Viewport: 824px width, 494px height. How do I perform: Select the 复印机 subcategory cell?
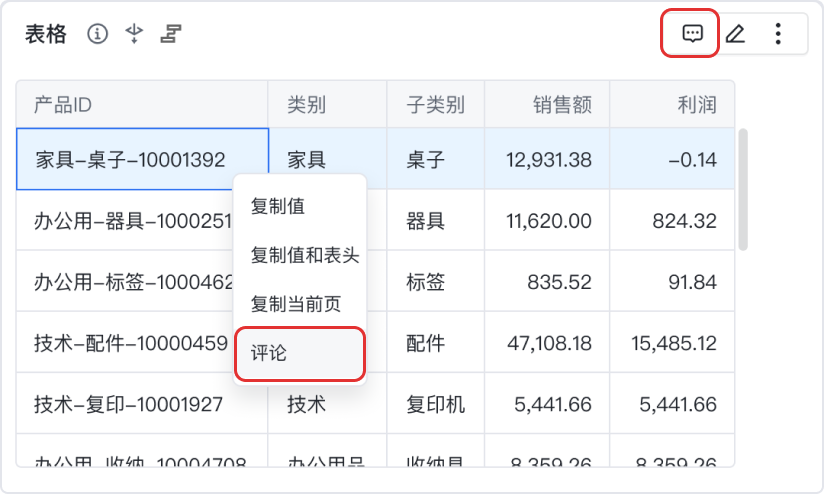click(x=435, y=404)
